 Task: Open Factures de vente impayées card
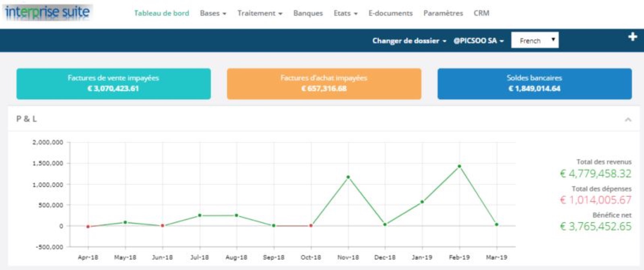114,84
